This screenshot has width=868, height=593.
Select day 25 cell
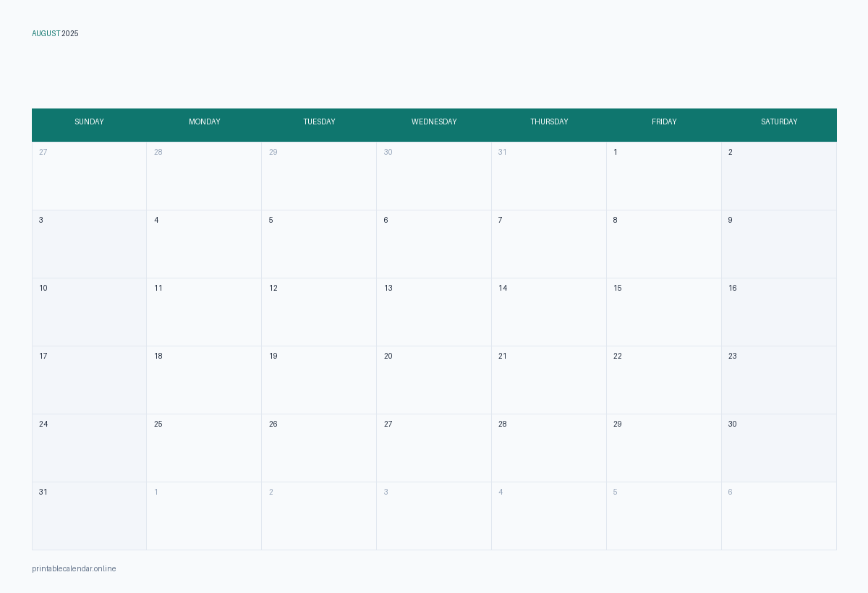tap(205, 448)
